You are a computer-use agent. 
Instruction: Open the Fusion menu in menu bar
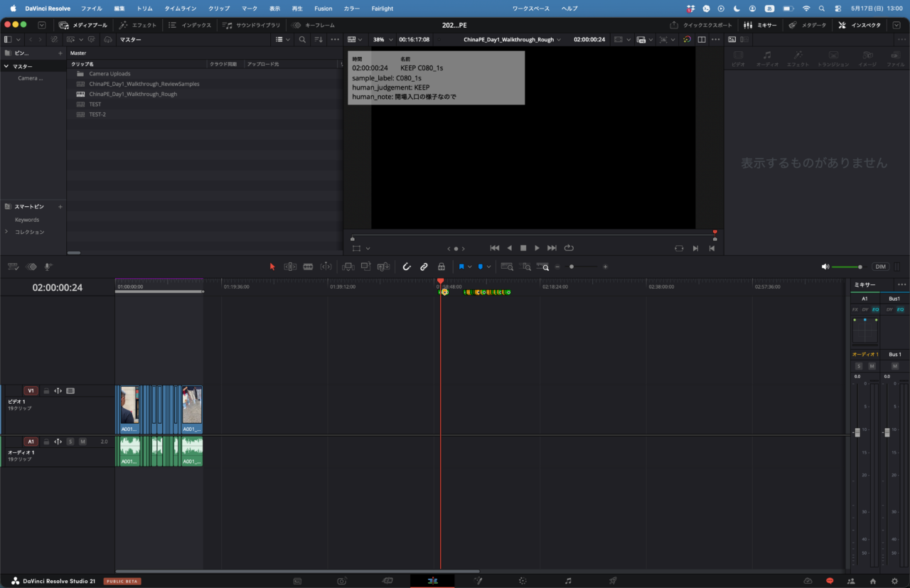(323, 8)
